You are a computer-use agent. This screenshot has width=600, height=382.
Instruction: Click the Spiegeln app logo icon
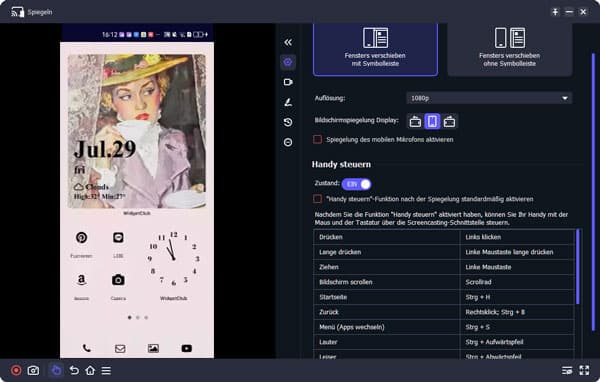(x=17, y=12)
